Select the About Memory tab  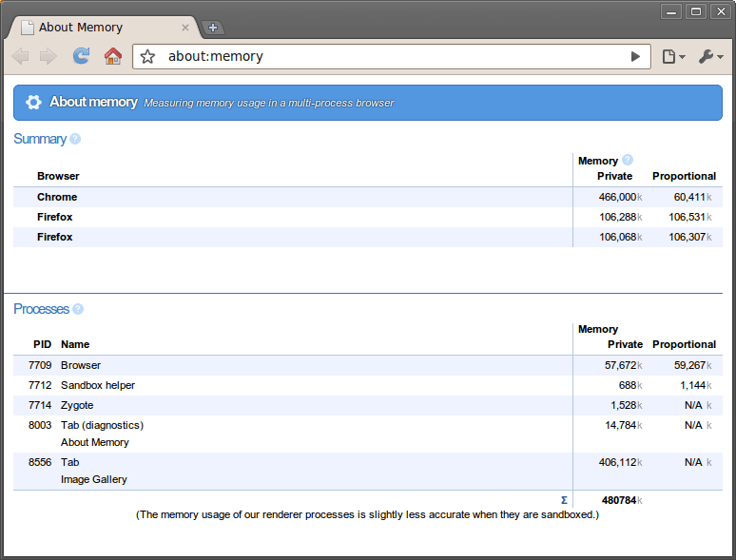point(105,28)
